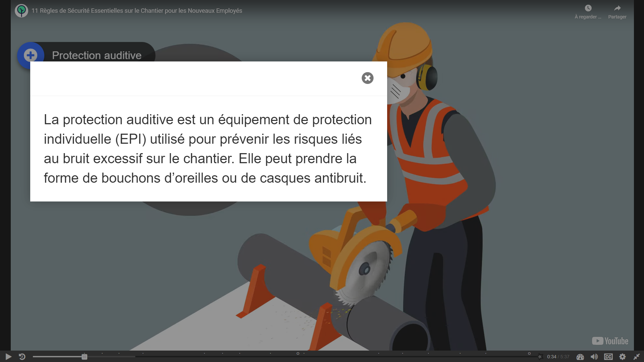Open the channel avatar logo
The height and width of the screenshot is (362, 644).
[x=21, y=11]
